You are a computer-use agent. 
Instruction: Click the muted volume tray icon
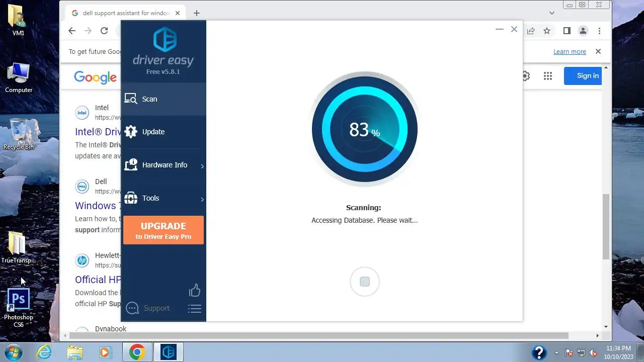[x=593, y=352]
